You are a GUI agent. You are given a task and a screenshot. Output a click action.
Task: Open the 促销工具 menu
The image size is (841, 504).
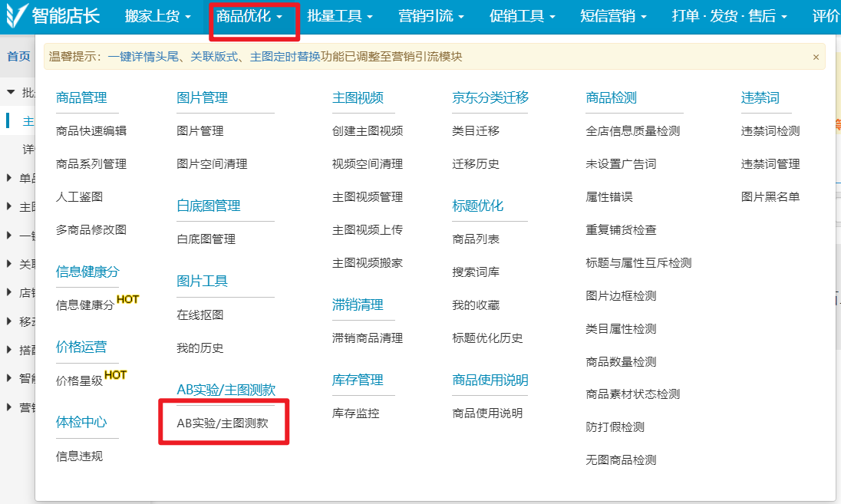(x=522, y=16)
